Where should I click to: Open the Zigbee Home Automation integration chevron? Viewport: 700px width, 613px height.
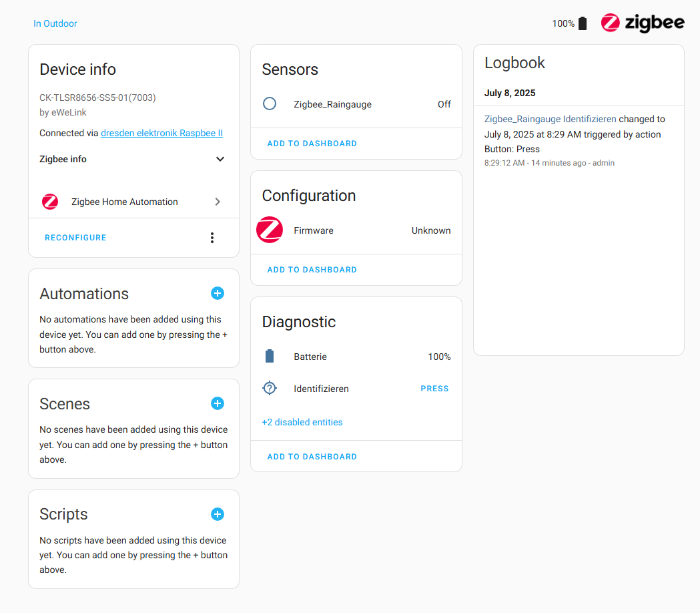(x=218, y=202)
